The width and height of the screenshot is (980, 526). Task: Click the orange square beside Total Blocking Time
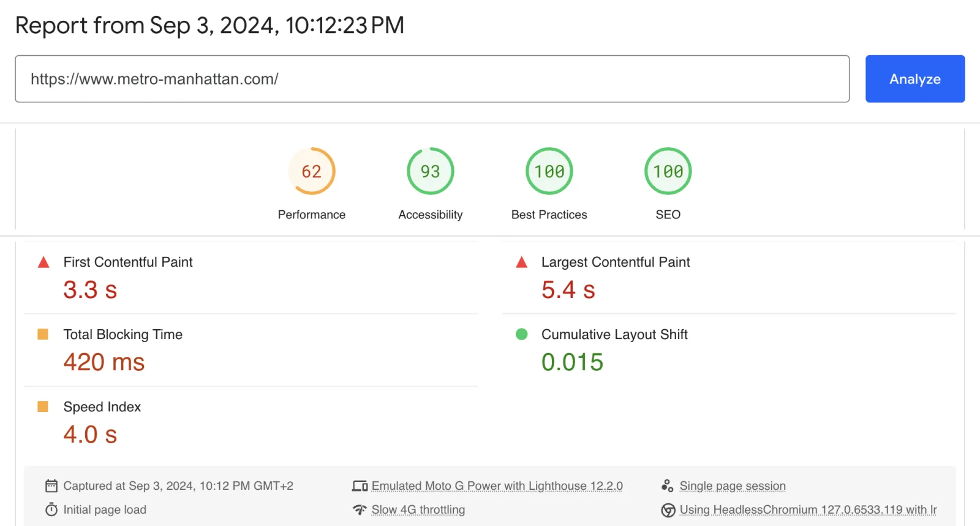click(x=43, y=334)
